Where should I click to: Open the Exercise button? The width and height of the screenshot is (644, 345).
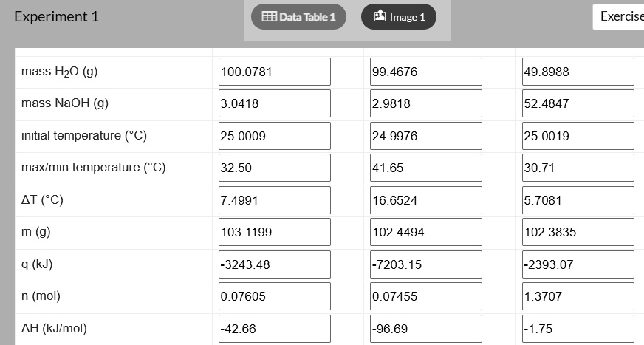tap(619, 16)
